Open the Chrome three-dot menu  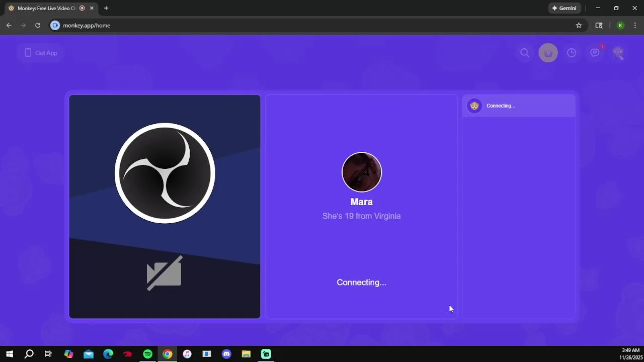(x=635, y=25)
